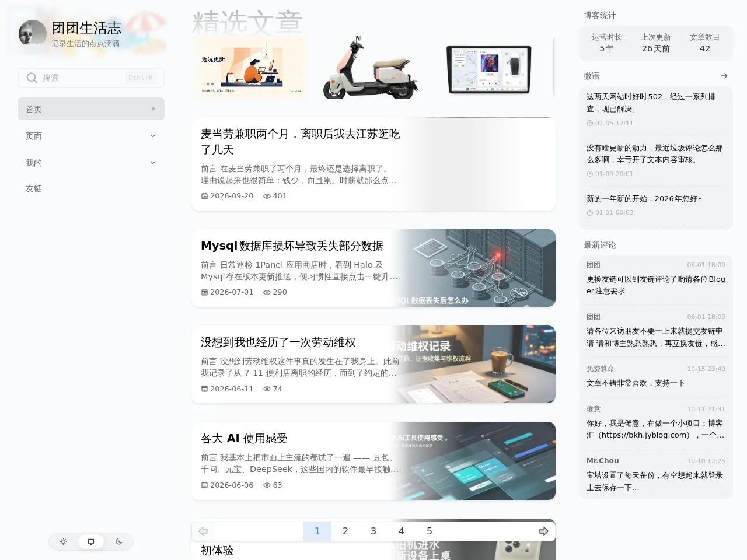
Task: Click the 文章数目 42 statistic
Action: 705,43
